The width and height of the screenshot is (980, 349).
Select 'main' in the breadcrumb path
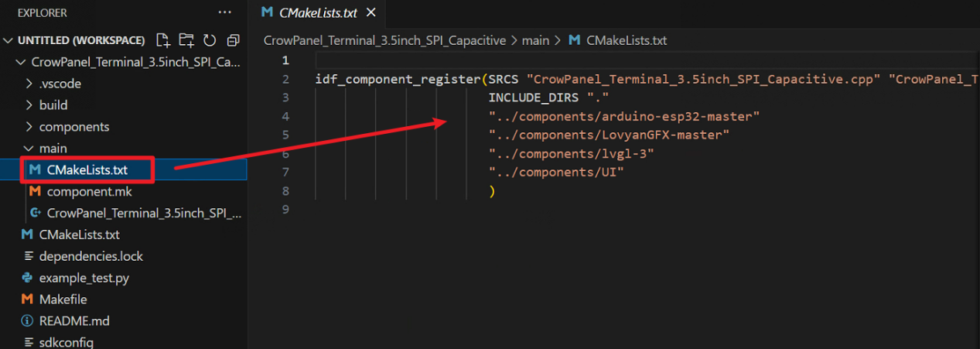coord(535,40)
